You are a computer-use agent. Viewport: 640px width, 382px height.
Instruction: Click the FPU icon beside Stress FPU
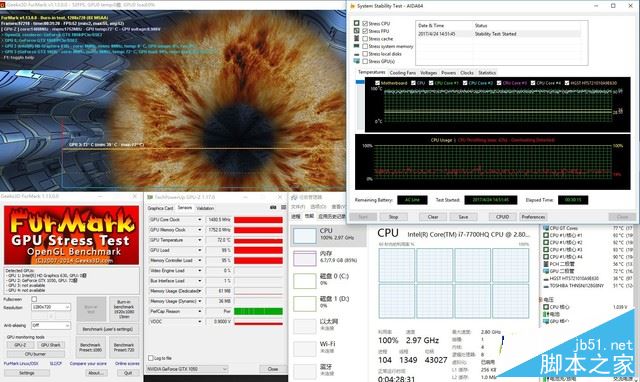357,31
